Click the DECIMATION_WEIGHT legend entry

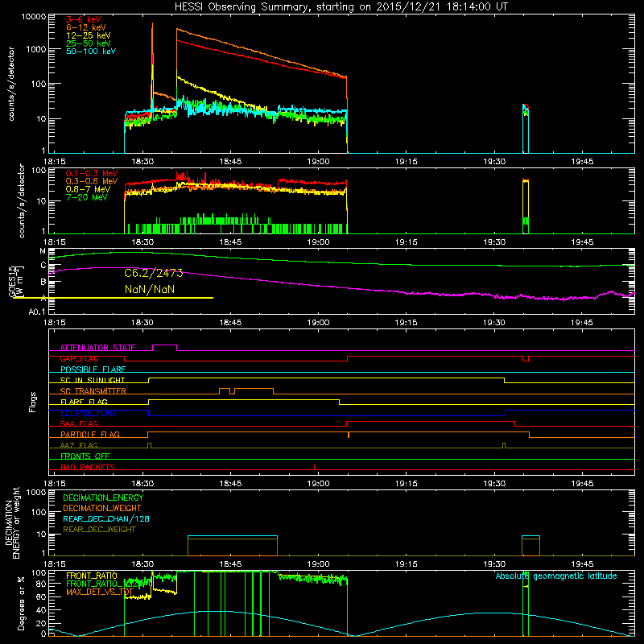pyautogui.click(x=102, y=508)
